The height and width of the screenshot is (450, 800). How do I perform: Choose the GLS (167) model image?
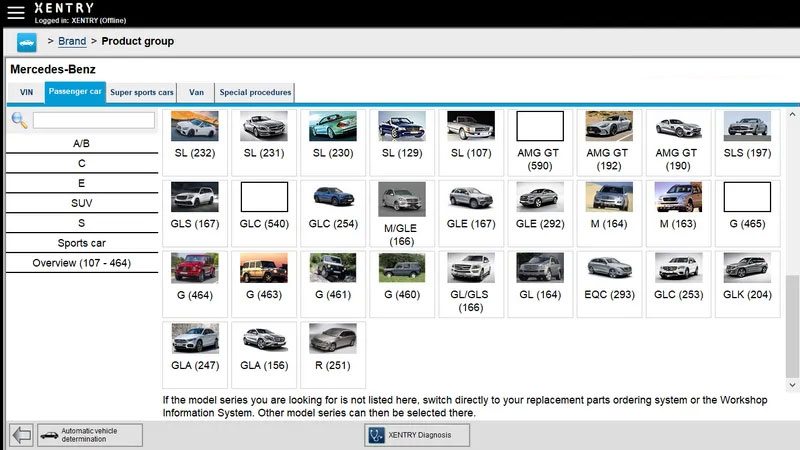pyautogui.click(x=195, y=197)
